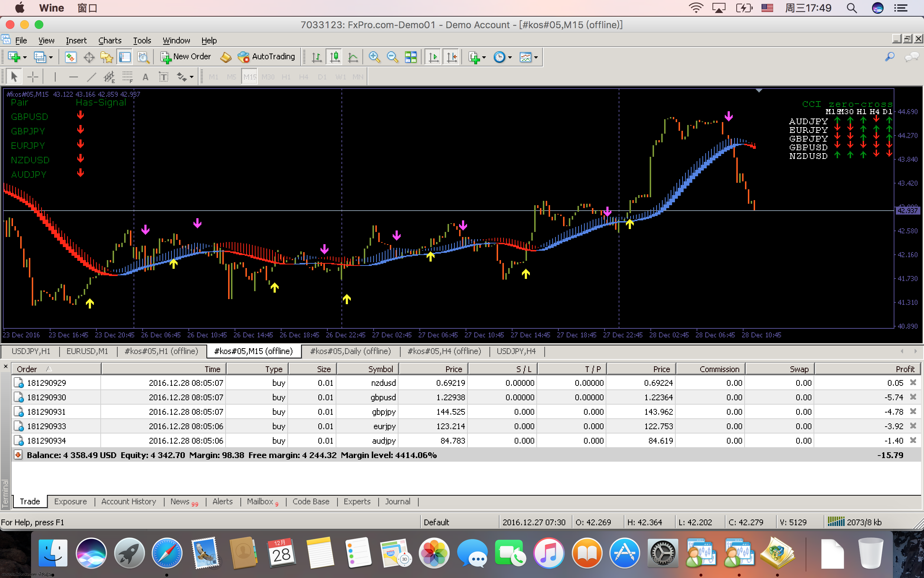
Task: Click the New Order button
Action: 186,57
